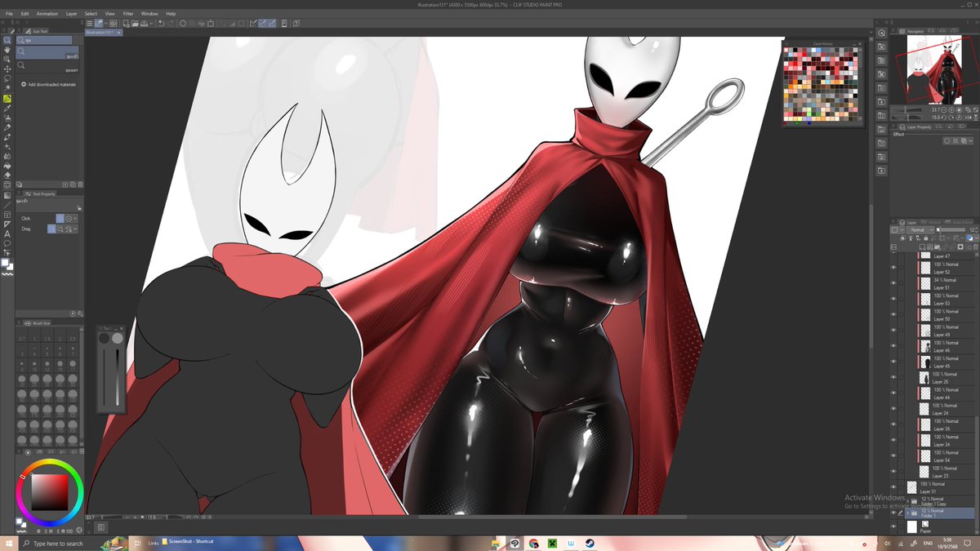Open the Filter menu
Viewport: 980px width, 551px height.
click(128, 14)
